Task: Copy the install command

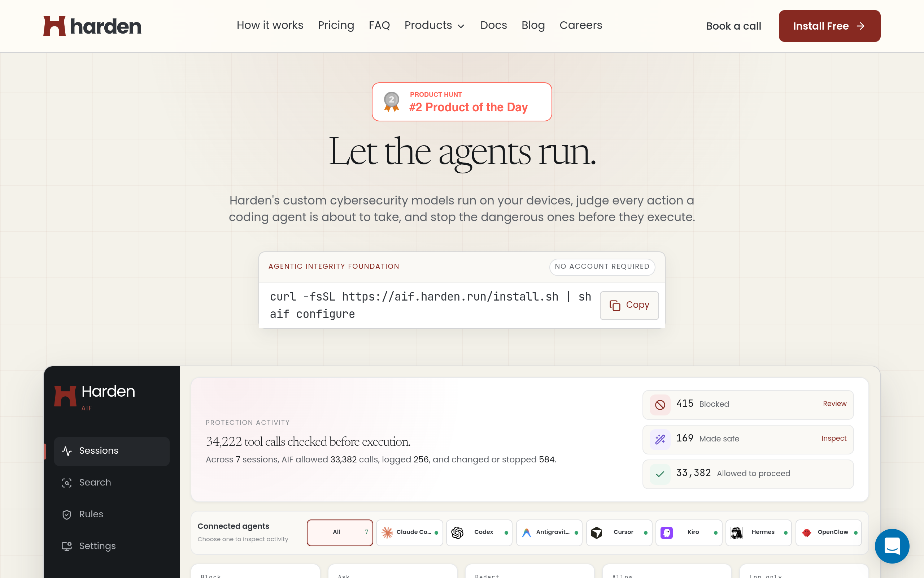Action: 629,306
